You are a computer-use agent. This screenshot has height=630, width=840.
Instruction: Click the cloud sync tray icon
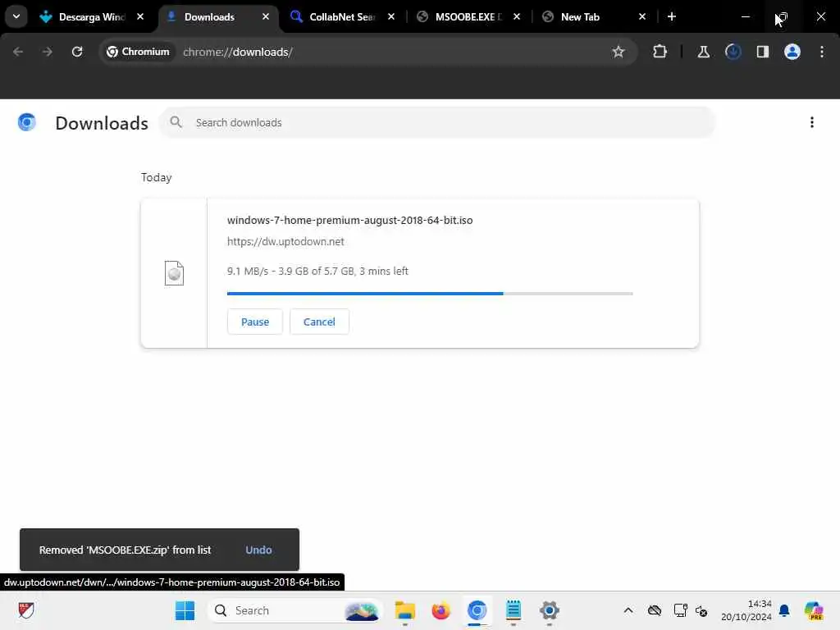(x=654, y=610)
